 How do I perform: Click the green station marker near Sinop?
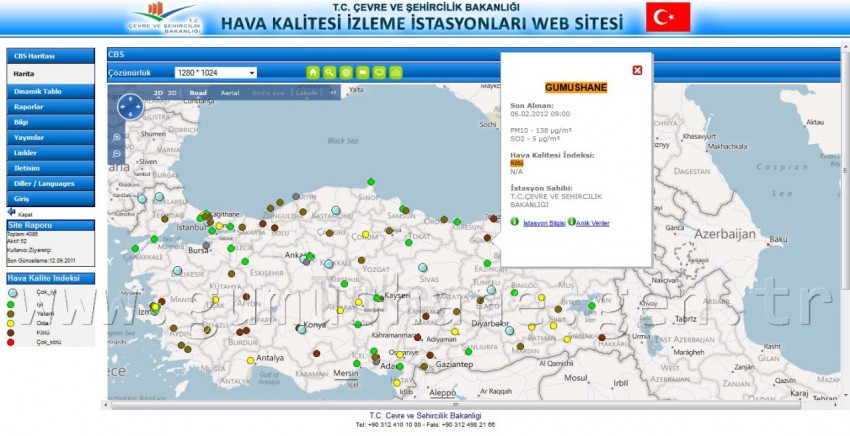pos(371,182)
